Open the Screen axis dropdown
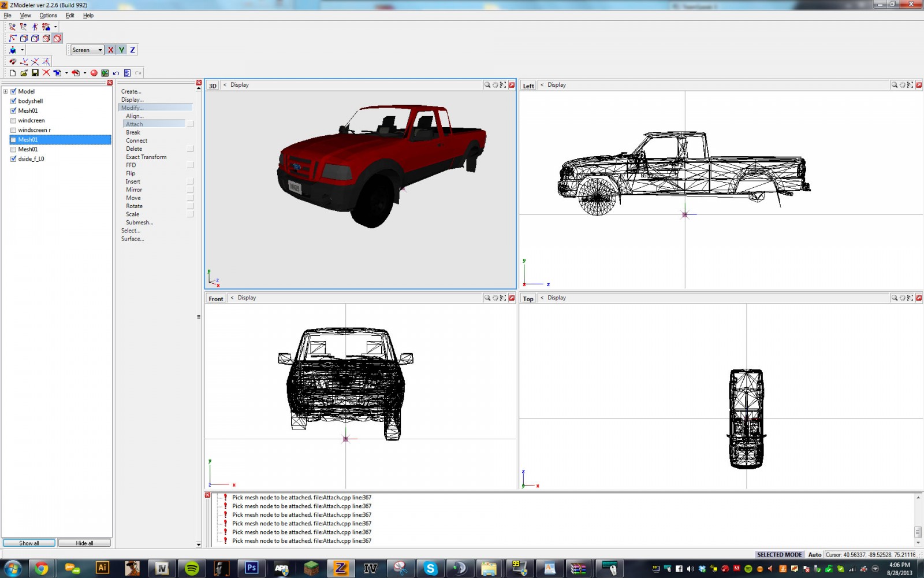 click(x=100, y=50)
